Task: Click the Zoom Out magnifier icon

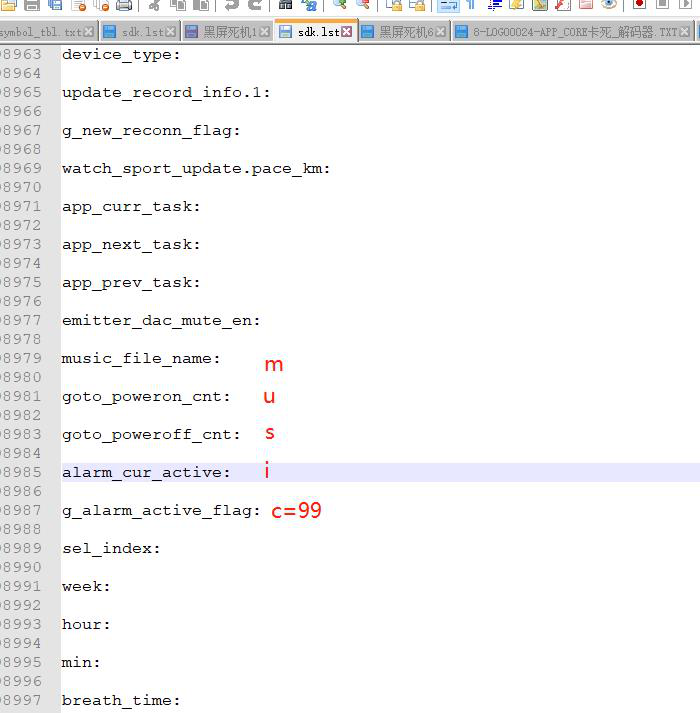Action: tap(363, 5)
